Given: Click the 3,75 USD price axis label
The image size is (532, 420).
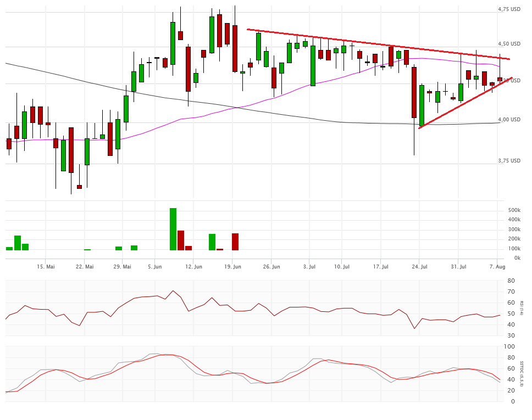Looking at the screenshot, I should tap(508, 161).
